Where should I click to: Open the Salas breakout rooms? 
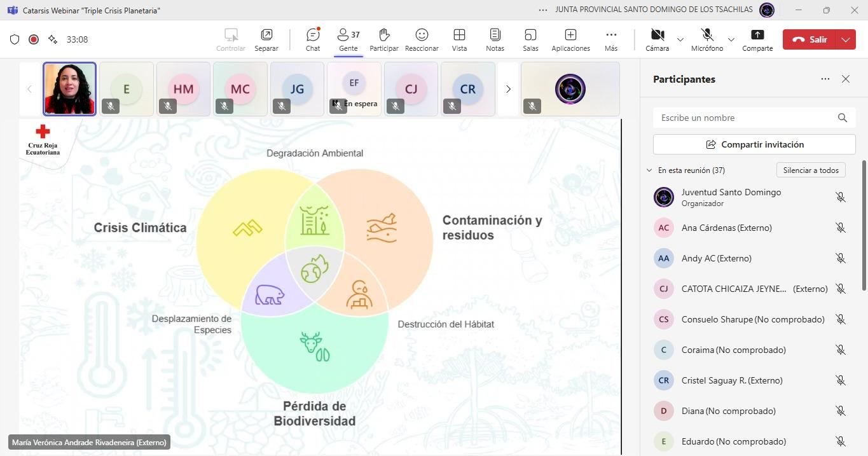click(x=530, y=39)
